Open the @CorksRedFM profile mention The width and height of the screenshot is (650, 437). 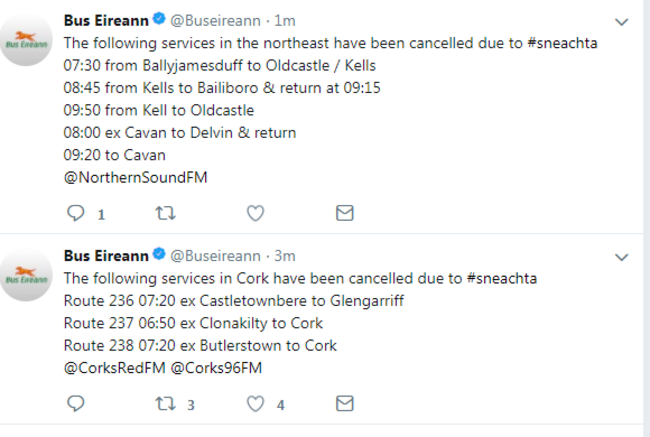coord(114,368)
